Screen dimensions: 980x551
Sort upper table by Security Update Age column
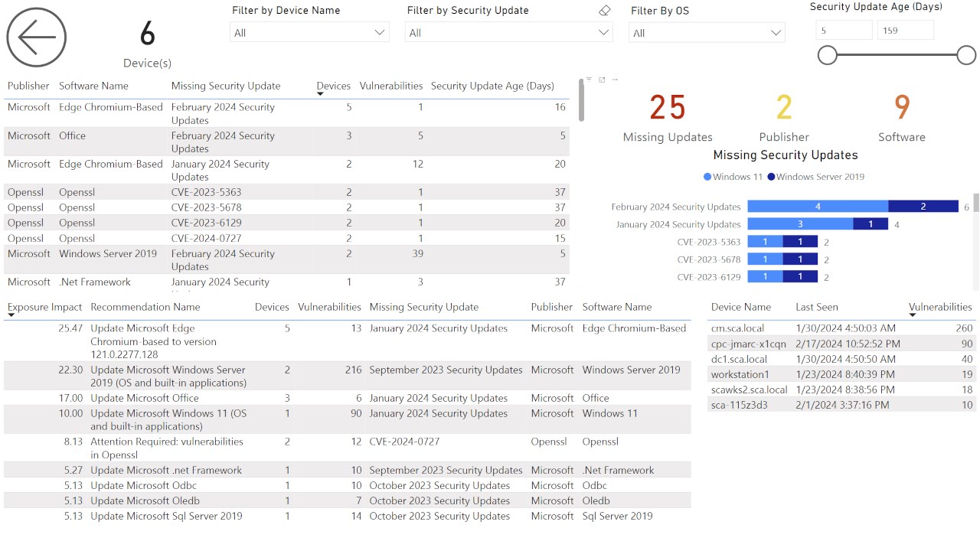click(x=492, y=86)
